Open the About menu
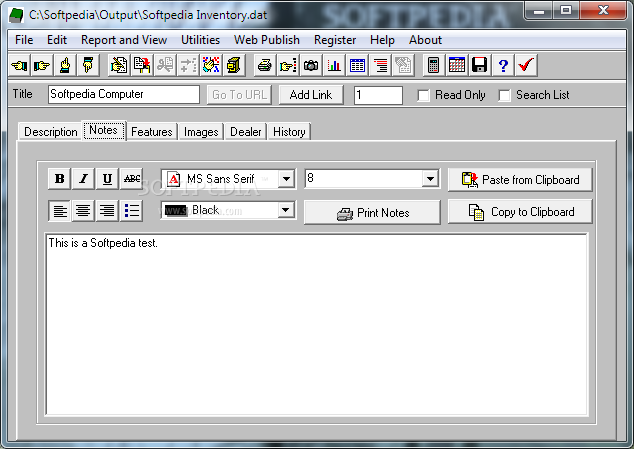The image size is (634, 449). point(425,40)
